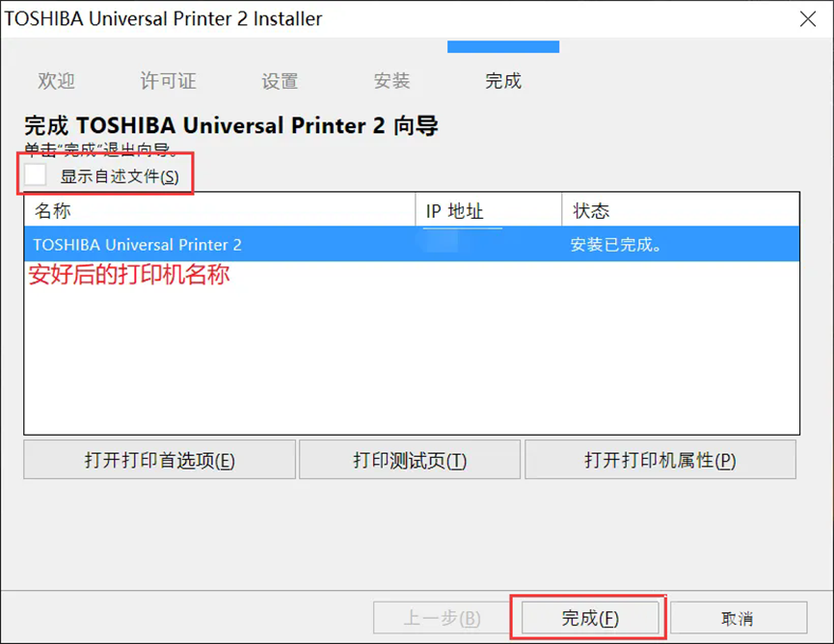Click the 安装已完成。 status cell
Screen dimensions: 834x644
click(x=616, y=245)
